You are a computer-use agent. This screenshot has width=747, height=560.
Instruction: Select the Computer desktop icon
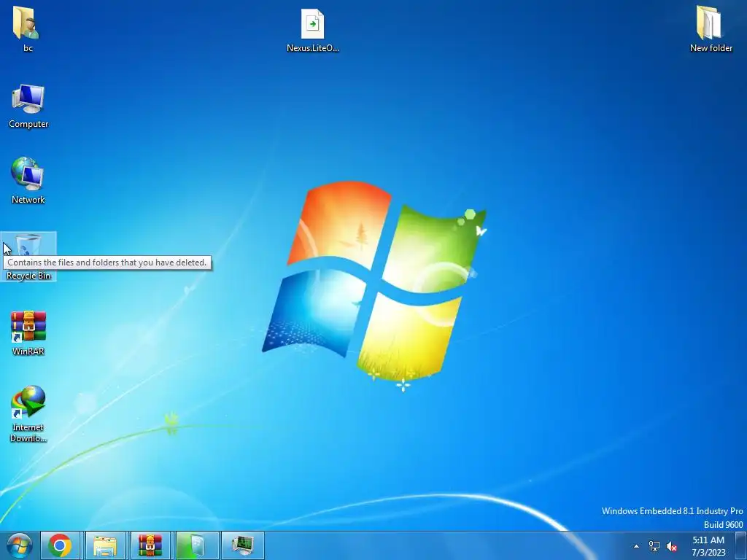pyautogui.click(x=28, y=99)
